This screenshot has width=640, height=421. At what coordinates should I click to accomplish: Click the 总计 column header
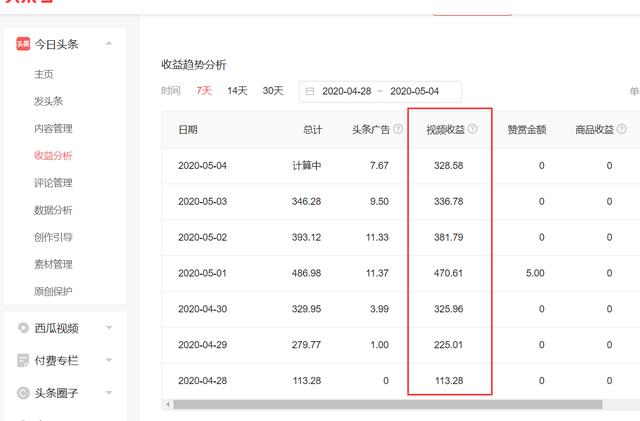(313, 130)
